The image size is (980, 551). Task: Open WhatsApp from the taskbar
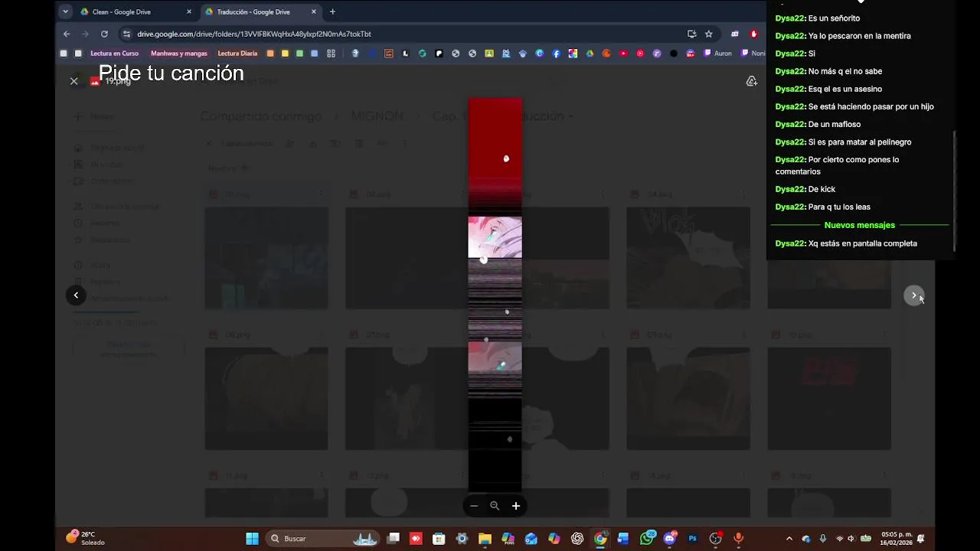(647, 539)
